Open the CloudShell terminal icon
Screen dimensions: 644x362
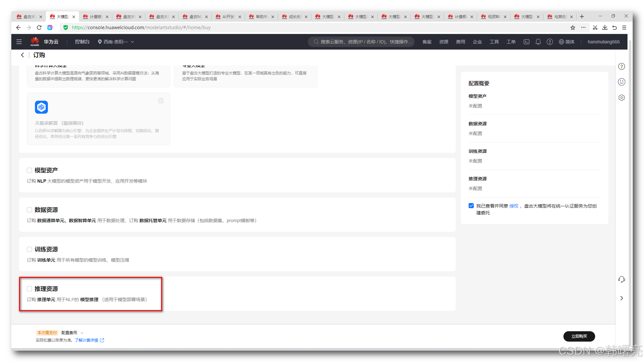(527, 42)
